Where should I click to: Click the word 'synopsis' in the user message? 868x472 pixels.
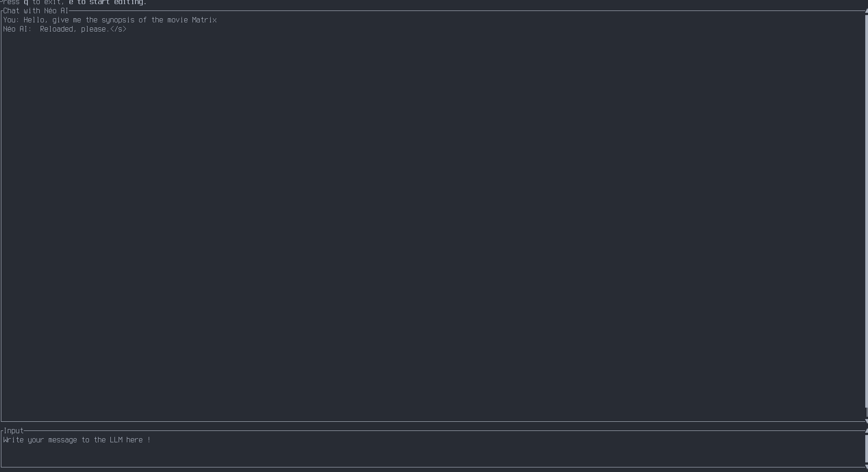[118, 20]
